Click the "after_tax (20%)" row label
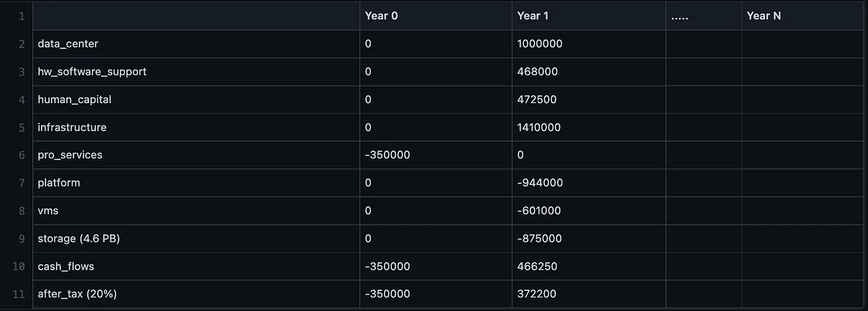The height and width of the screenshot is (311, 868). click(77, 294)
